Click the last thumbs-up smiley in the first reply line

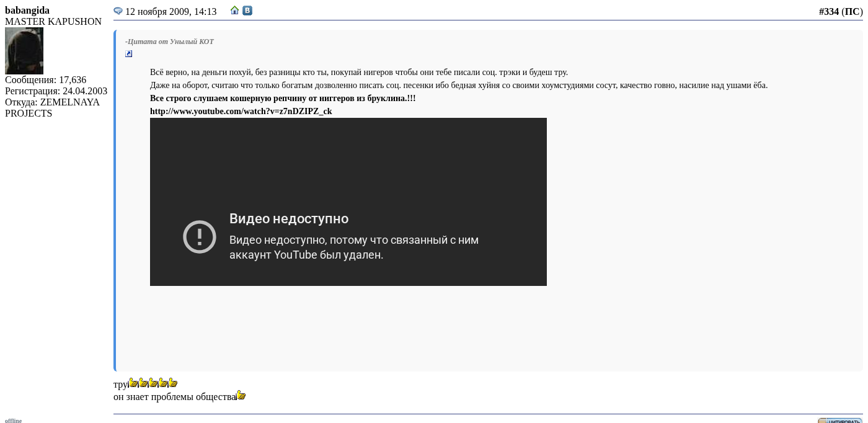pos(173,383)
